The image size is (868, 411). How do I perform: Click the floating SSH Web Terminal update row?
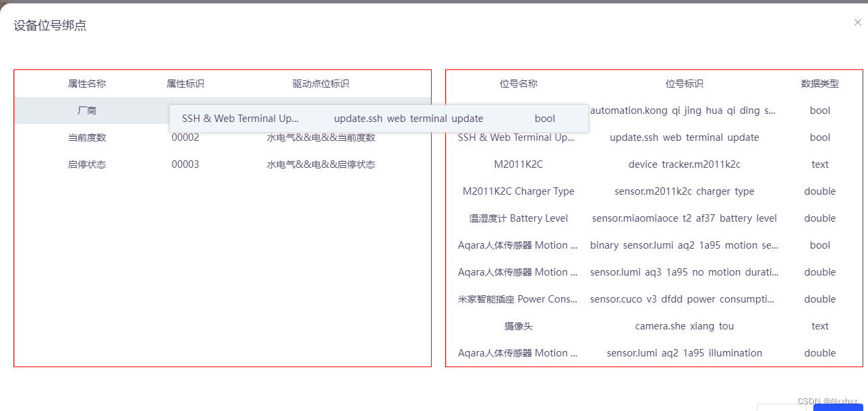tap(378, 118)
